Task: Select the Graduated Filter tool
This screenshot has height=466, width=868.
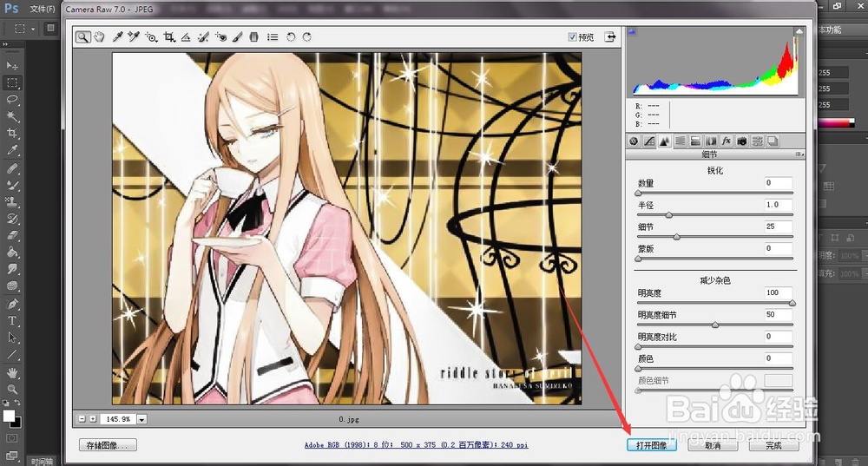Action: point(253,37)
